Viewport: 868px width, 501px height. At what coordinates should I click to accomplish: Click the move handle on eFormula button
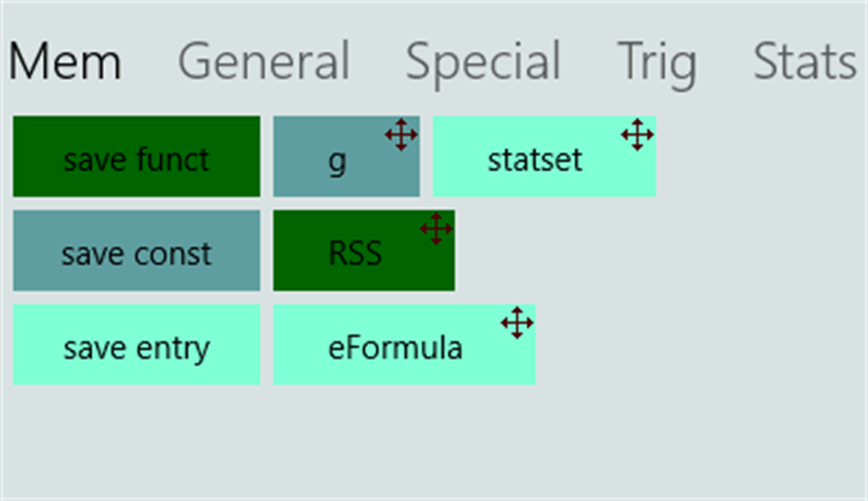[x=517, y=322]
